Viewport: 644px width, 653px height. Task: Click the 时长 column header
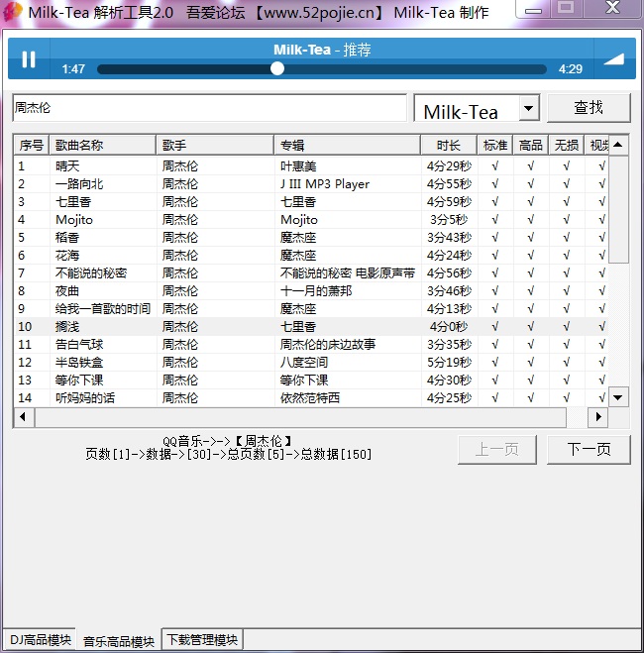(449, 146)
